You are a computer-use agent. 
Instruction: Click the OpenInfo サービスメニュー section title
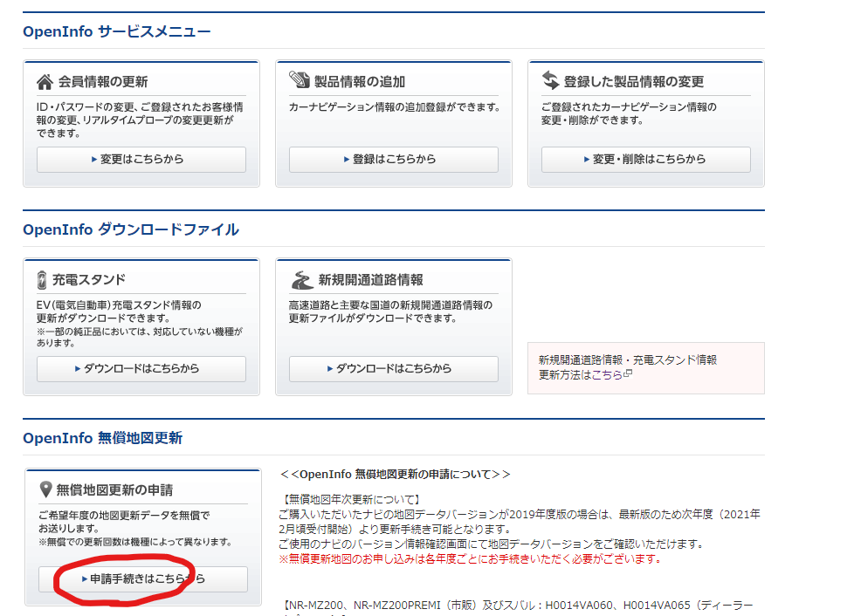click(116, 31)
